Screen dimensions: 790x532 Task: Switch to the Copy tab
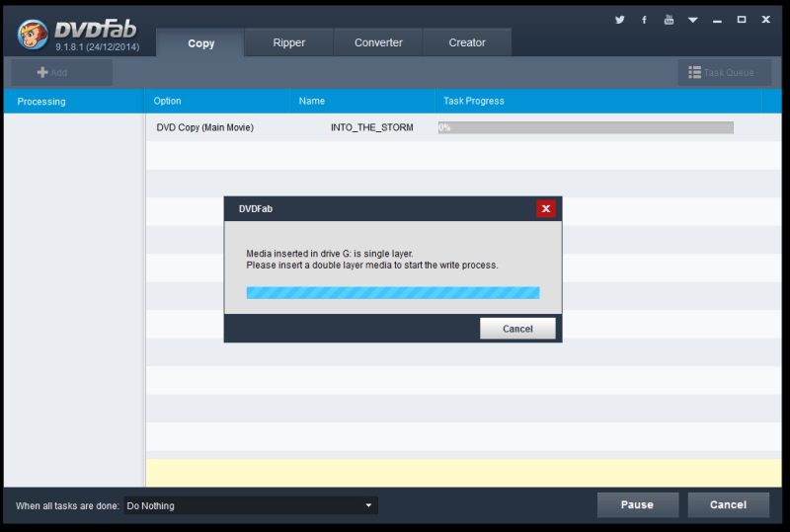(200, 42)
